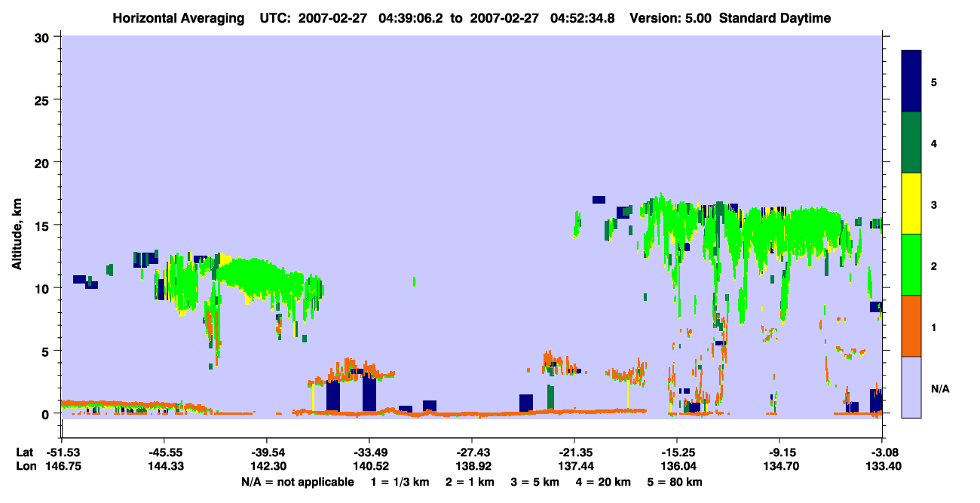Click the orange level 1 legend swatch
The width and height of the screenshot is (980, 503).
pyautogui.click(x=911, y=326)
